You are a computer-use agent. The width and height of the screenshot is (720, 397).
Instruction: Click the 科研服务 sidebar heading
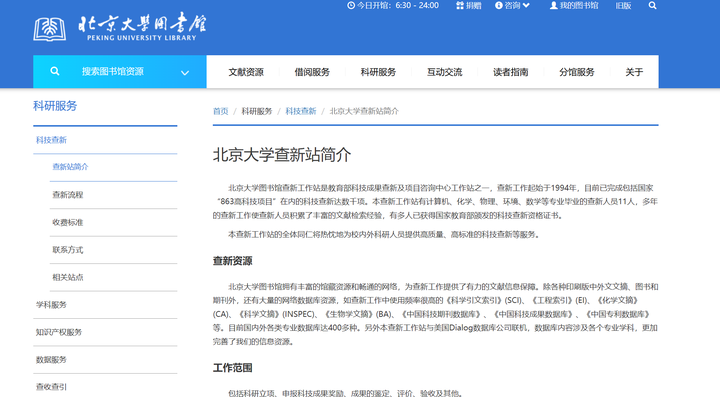(55, 106)
